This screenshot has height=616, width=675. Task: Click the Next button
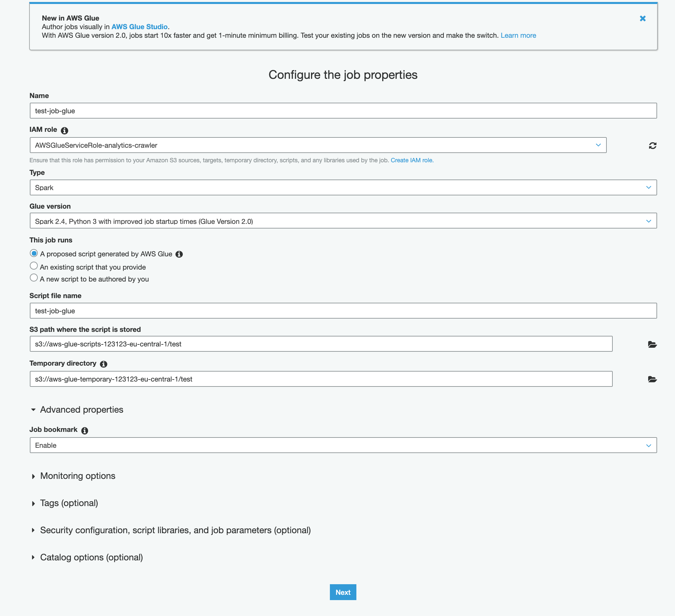(x=342, y=592)
